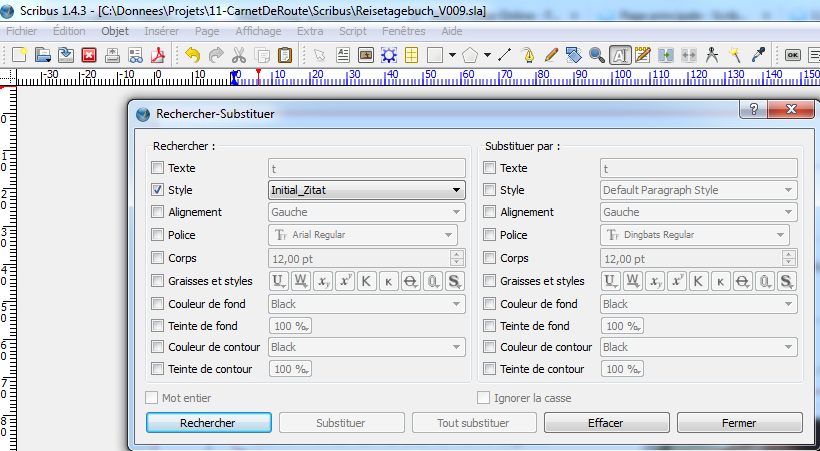Image resolution: width=820 pixels, height=451 pixels.
Task: Open the Initial_Zitat style dropdown
Action: click(x=366, y=190)
